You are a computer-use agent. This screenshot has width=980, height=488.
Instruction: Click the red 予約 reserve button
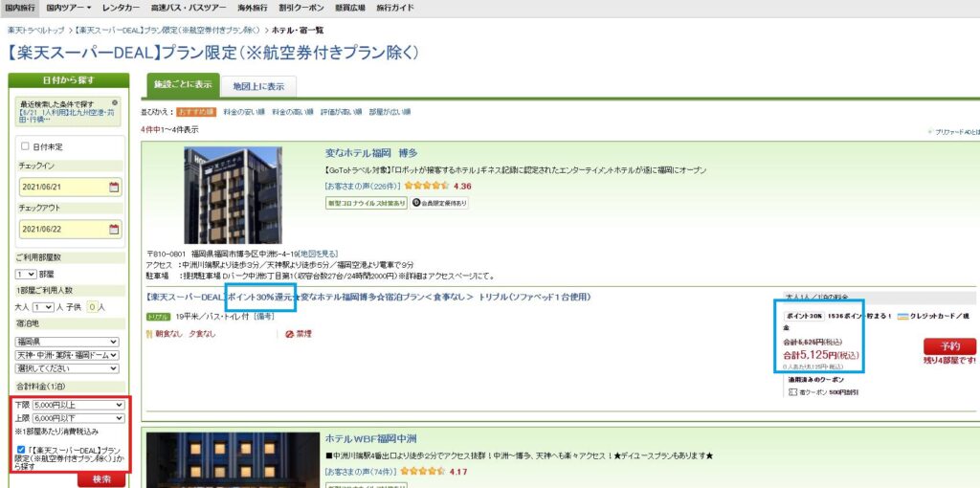pyautogui.click(x=949, y=346)
